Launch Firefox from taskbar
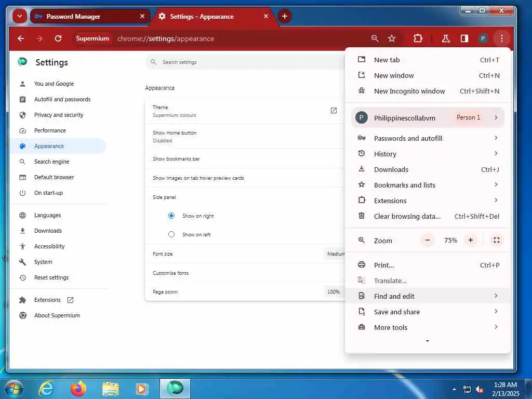Image resolution: width=532 pixels, height=399 pixels. click(x=78, y=389)
